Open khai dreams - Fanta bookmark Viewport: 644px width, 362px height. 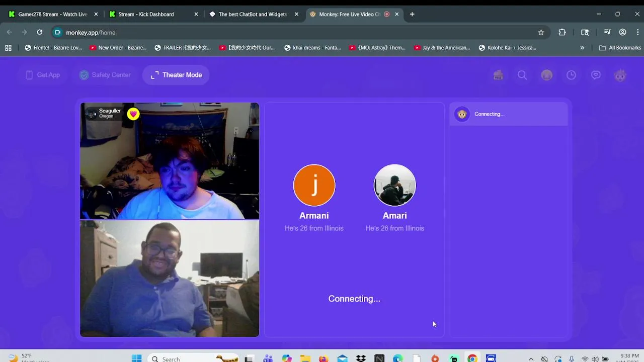click(x=312, y=48)
